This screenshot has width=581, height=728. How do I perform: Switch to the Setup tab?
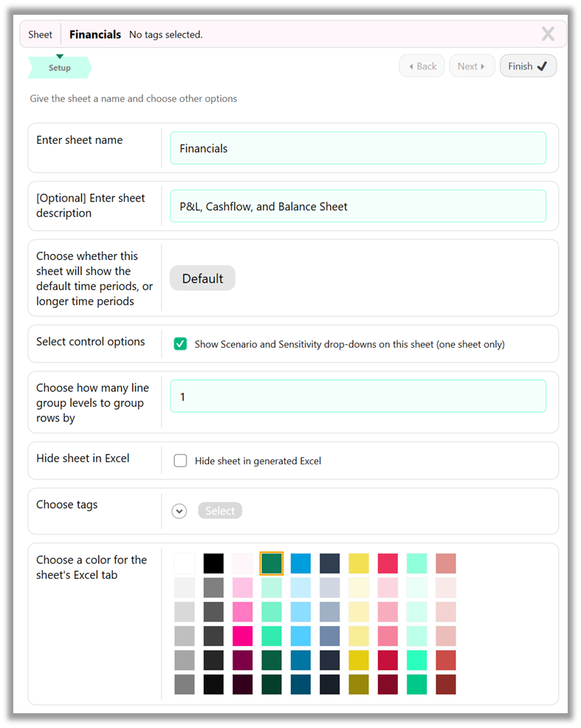coord(59,67)
